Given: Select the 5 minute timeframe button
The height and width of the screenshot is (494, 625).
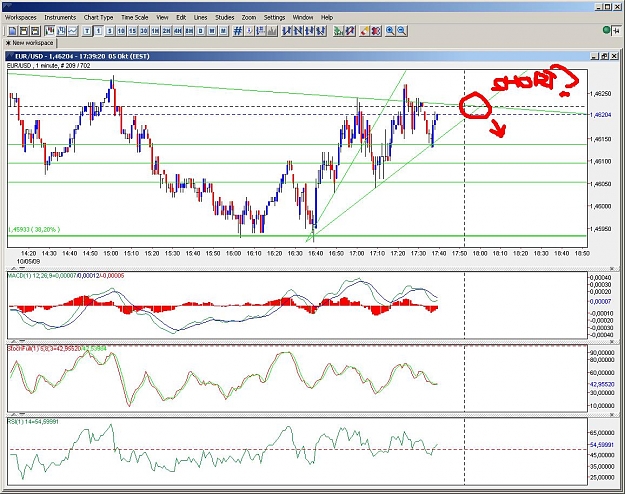Looking at the screenshot, I should 110,31.
